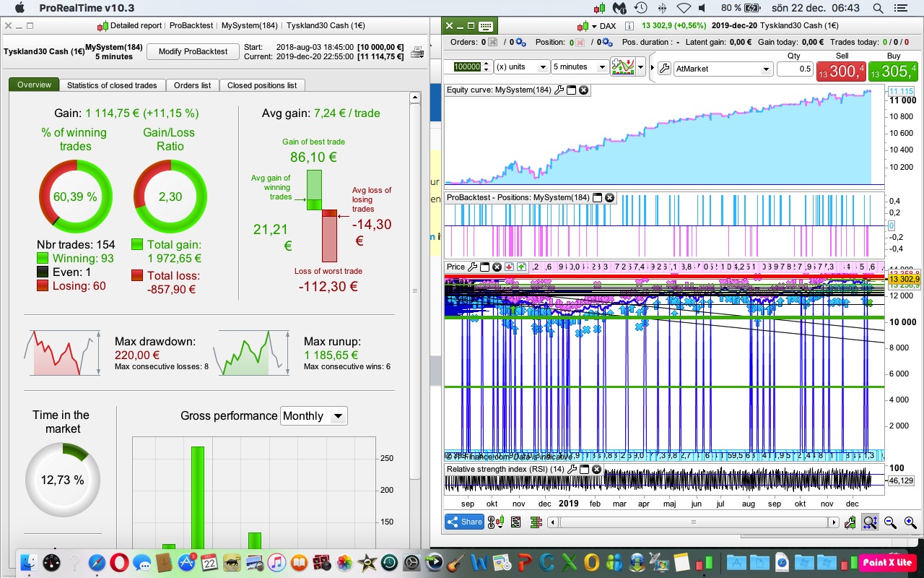Zoom in the chart with magnifier plus
The height and width of the screenshot is (578, 924).
910,522
